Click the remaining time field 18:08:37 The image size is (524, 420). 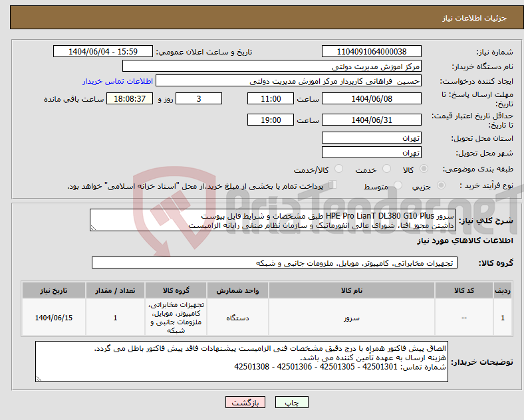click(x=130, y=99)
